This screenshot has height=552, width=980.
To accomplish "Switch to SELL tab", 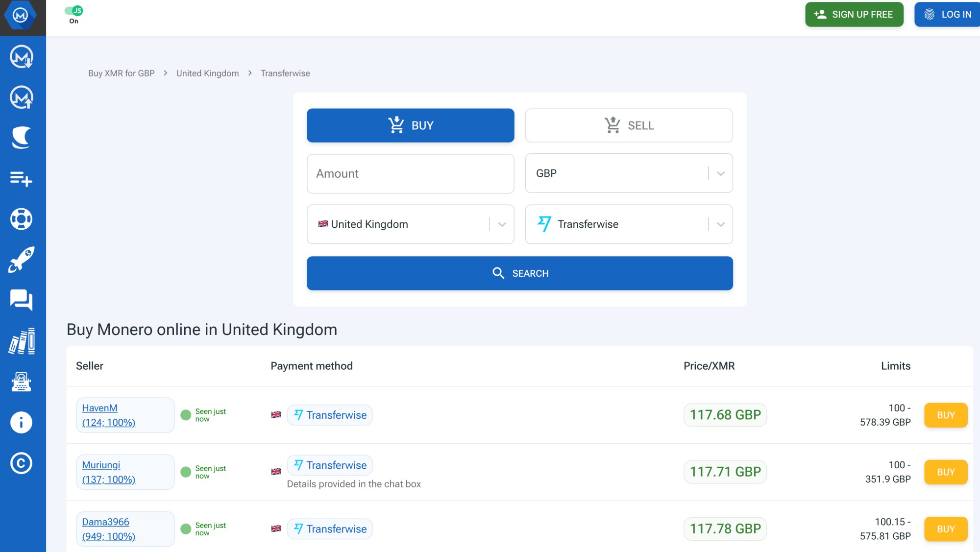I will (629, 124).
